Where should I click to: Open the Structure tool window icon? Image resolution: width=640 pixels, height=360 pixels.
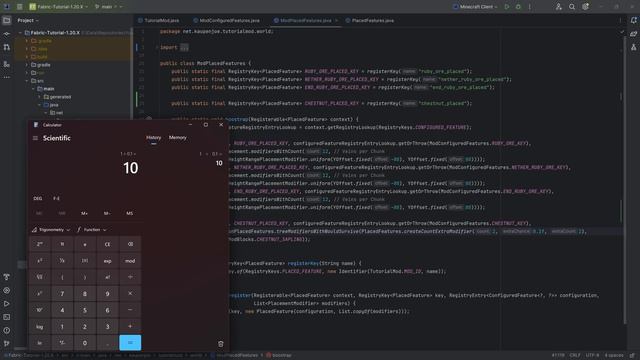pos(7,64)
